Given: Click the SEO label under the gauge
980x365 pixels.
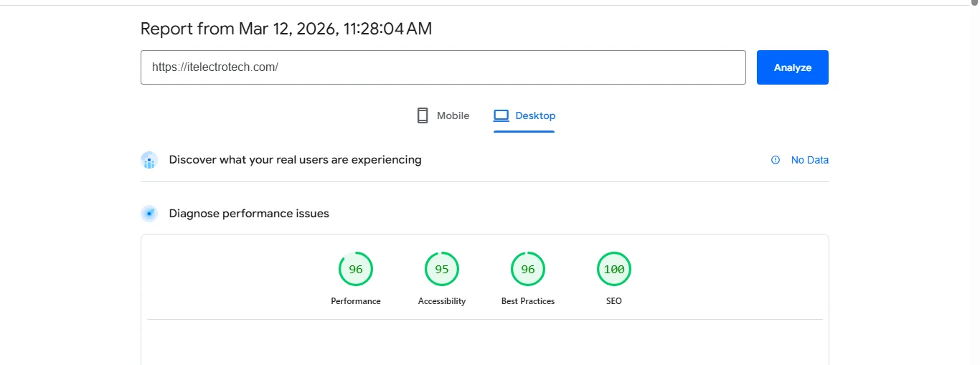Looking at the screenshot, I should (614, 301).
